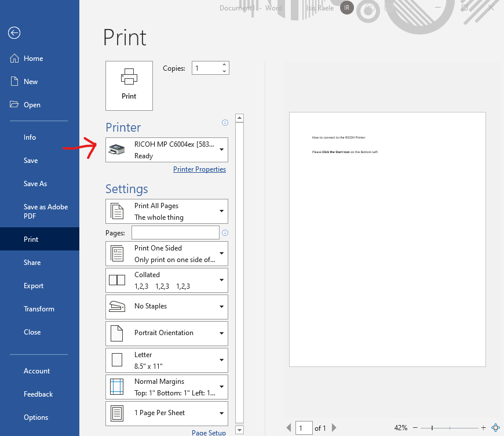This screenshot has height=436, width=504.
Task: Expand the Print All Pages dropdown
Action: [167, 212]
